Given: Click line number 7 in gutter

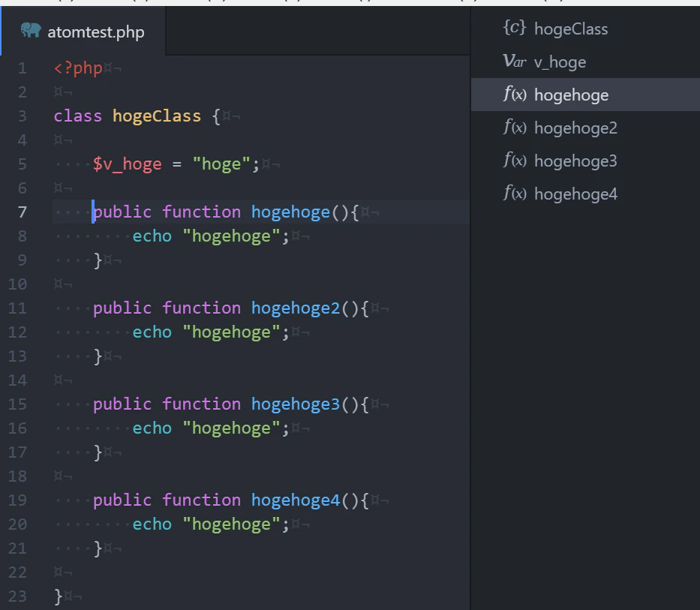Looking at the screenshot, I should pos(23,212).
